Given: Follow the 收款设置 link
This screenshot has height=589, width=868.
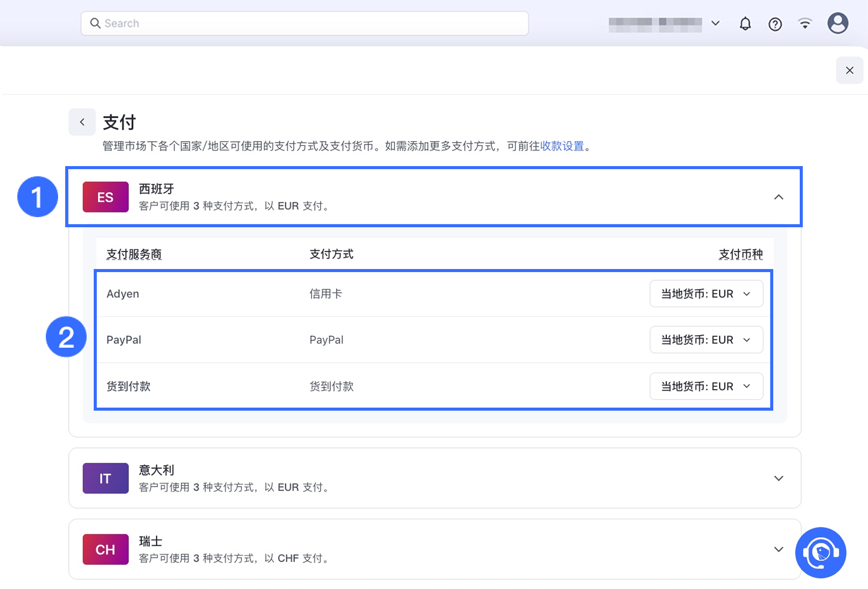Looking at the screenshot, I should [561, 146].
